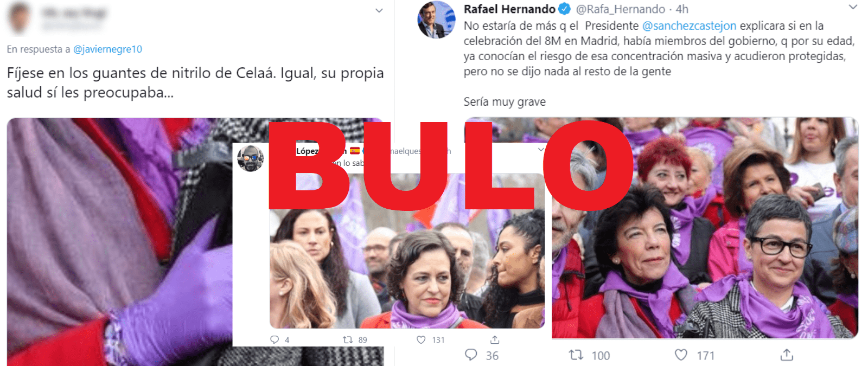Like the tweet showing 171 likes
Screen dimensions: 868x366
(681, 355)
